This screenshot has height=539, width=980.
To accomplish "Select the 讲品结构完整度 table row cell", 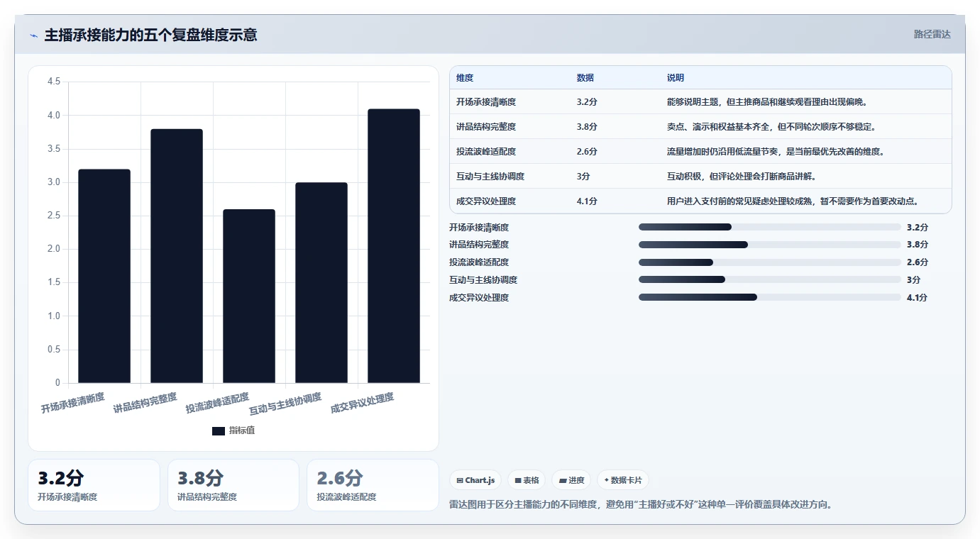I will [486, 127].
